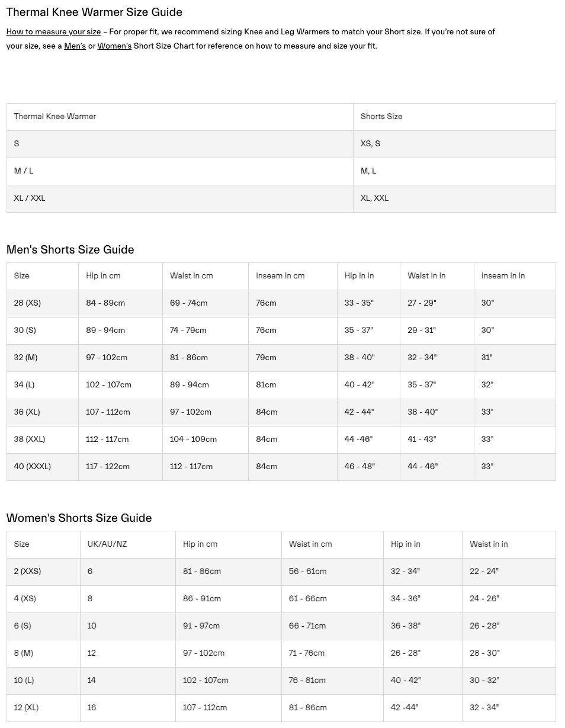Click the "104 - 109cm" waist cell

point(193,440)
